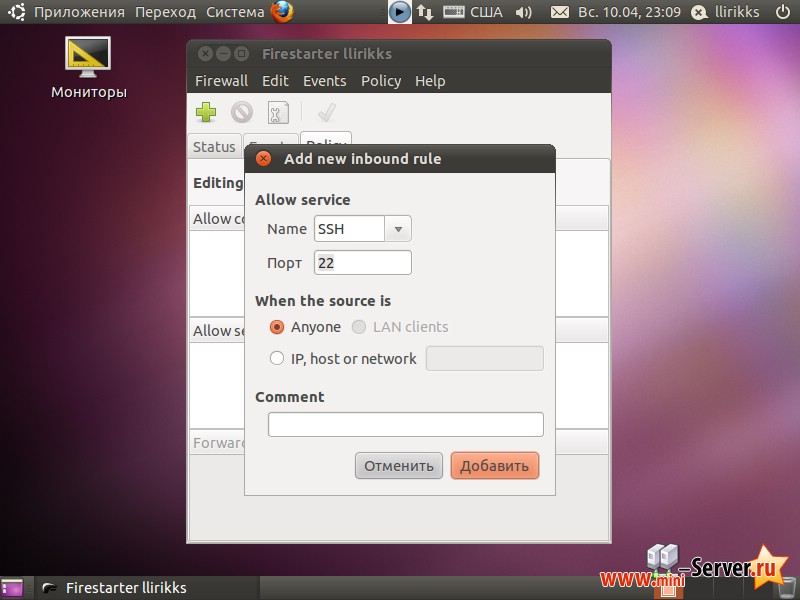The height and width of the screenshot is (600, 800).
Task: Click the Trash icon in bottom panel
Action: point(786,587)
